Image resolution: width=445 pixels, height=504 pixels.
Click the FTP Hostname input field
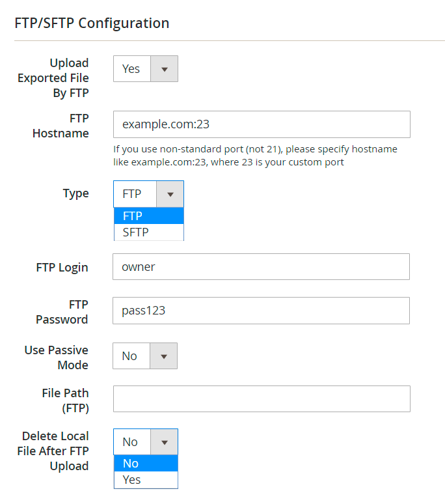pyautogui.click(x=262, y=124)
